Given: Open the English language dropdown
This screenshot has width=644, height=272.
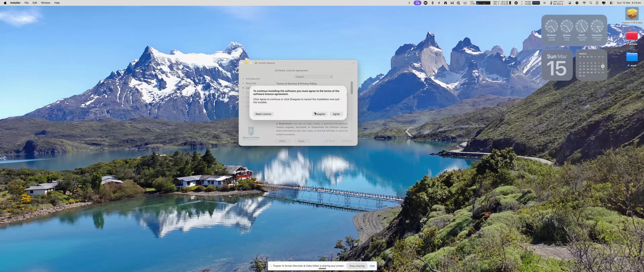Looking at the screenshot, I should (x=314, y=77).
